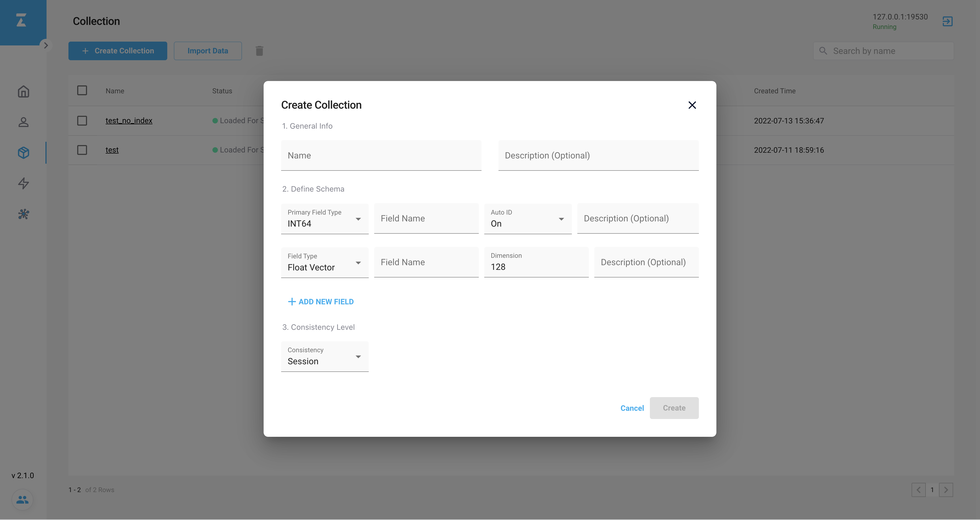Image resolution: width=980 pixels, height=520 pixels.
Task: Open the Vector Search lightning icon
Action: pos(23,183)
